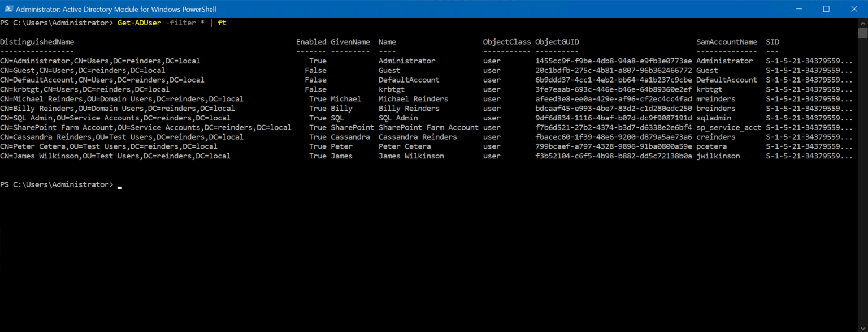Click the scrollbar down arrow
Image resolution: width=868 pixels, height=332 pixels.
(863, 327)
